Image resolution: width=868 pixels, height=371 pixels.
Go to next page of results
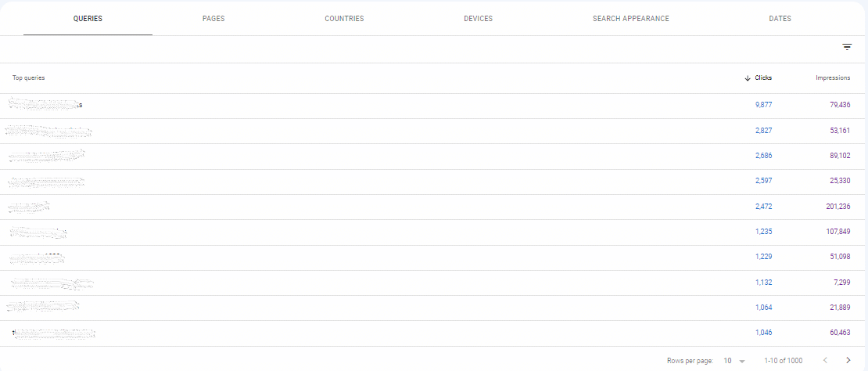click(x=848, y=360)
